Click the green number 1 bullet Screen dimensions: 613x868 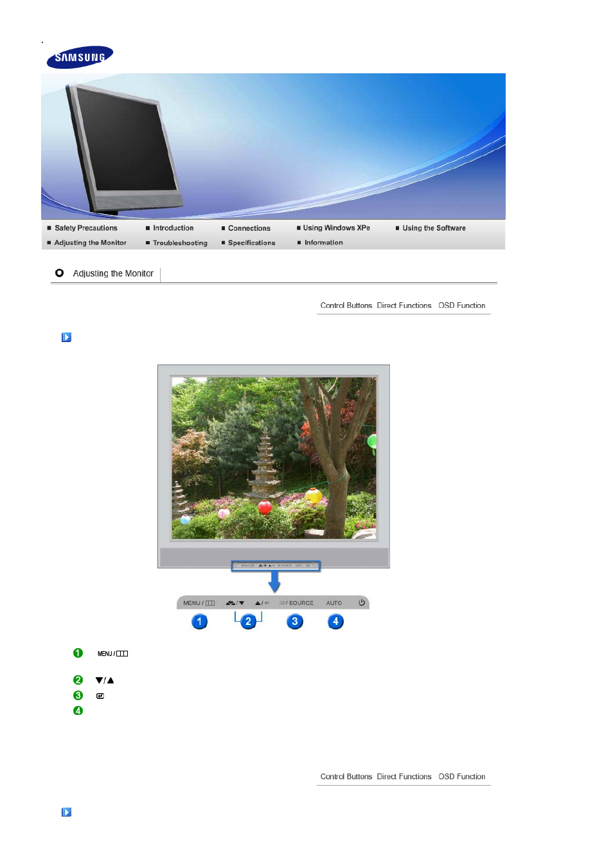(78, 653)
